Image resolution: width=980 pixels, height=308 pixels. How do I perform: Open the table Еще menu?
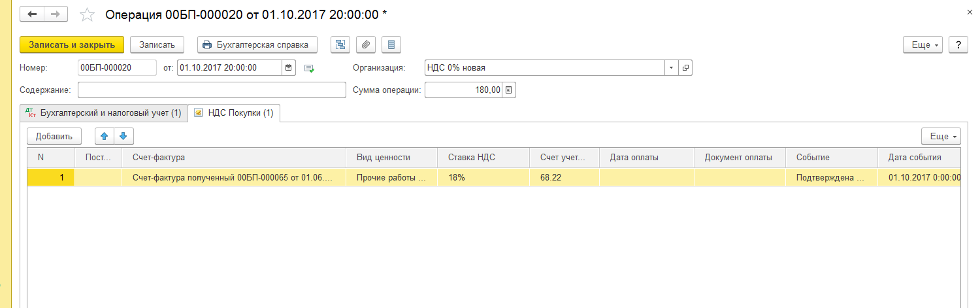[x=941, y=136]
